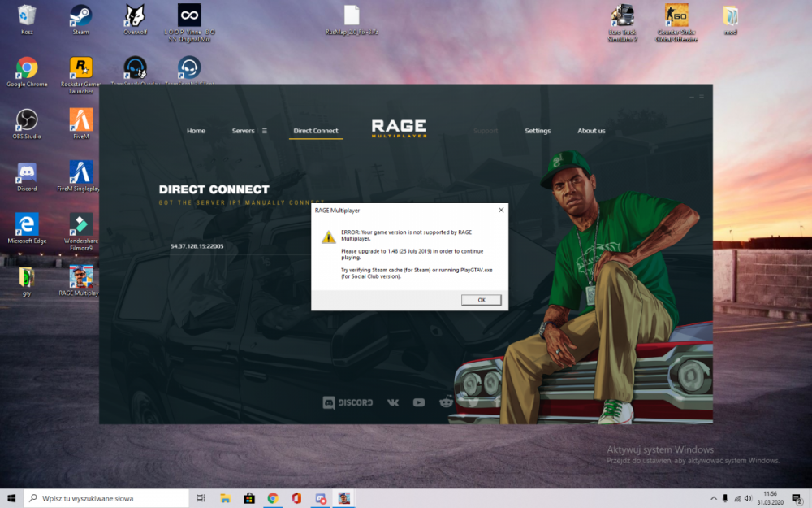The image size is (812, 508).
Task: Select the LOOP Original Mix desktop file
Action: tap(189, 23)
